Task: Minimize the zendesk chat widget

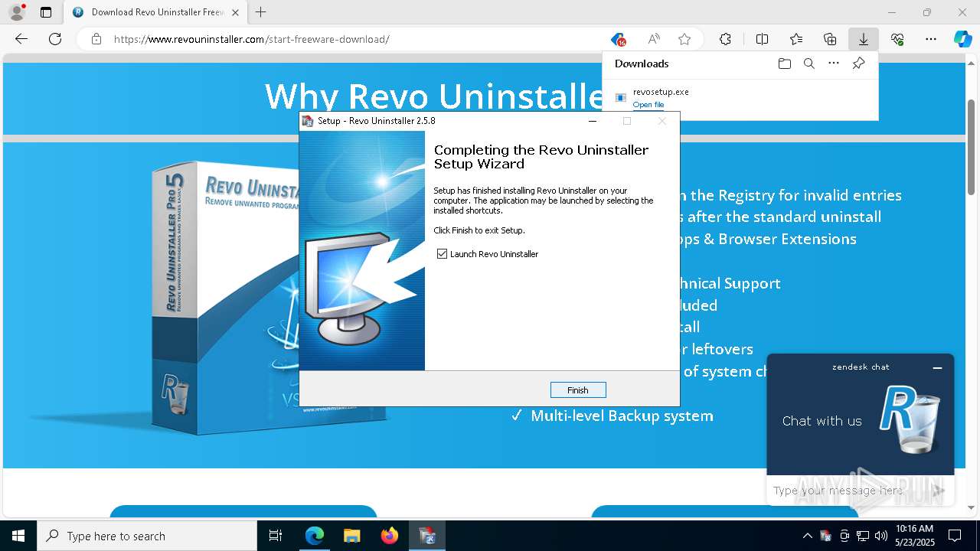Action: (x=937, y=368)
